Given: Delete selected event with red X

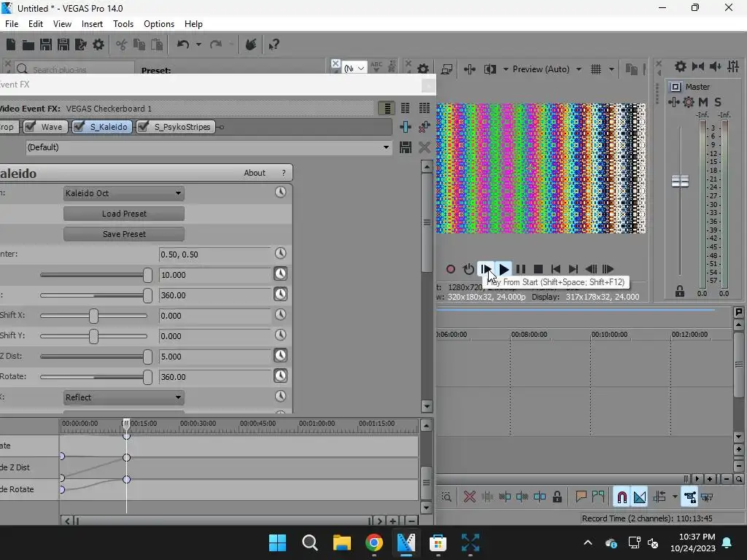Looking at the screenshot, I should tap(470, 497).
